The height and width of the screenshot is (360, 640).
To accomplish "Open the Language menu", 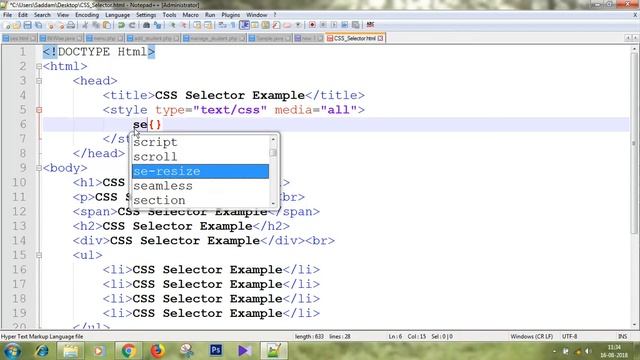I will click(x=118, y=15).
